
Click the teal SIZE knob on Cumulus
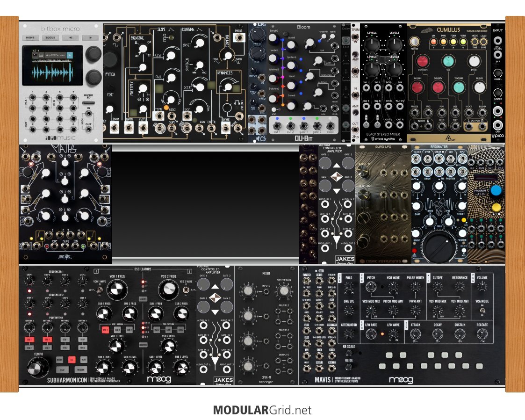click(448, 62)
